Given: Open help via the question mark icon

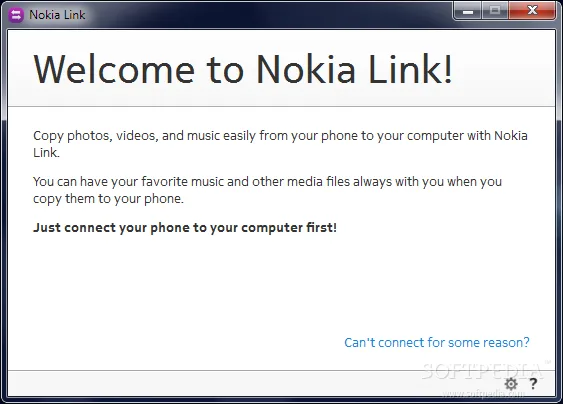Looking at the screenshot, I should tap(533, 384).
